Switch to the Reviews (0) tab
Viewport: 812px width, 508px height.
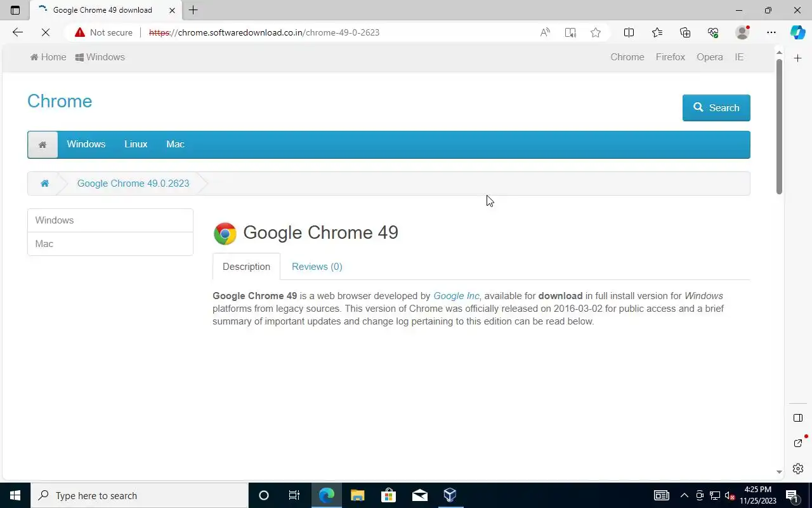(x=317, y=267)
